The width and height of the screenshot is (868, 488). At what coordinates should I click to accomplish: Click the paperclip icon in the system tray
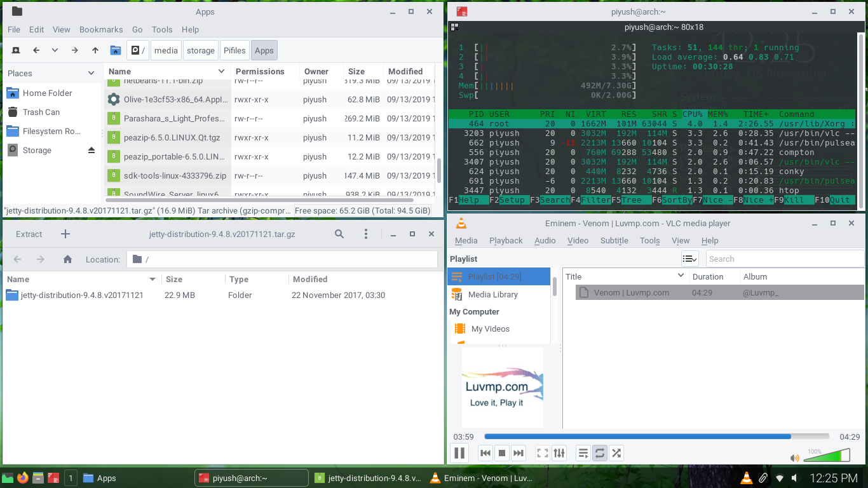763,478
